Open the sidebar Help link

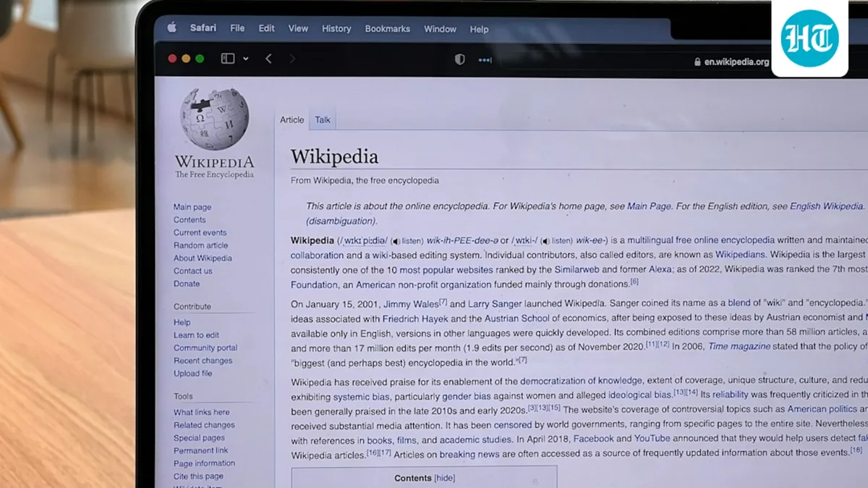tap(182, 322)
